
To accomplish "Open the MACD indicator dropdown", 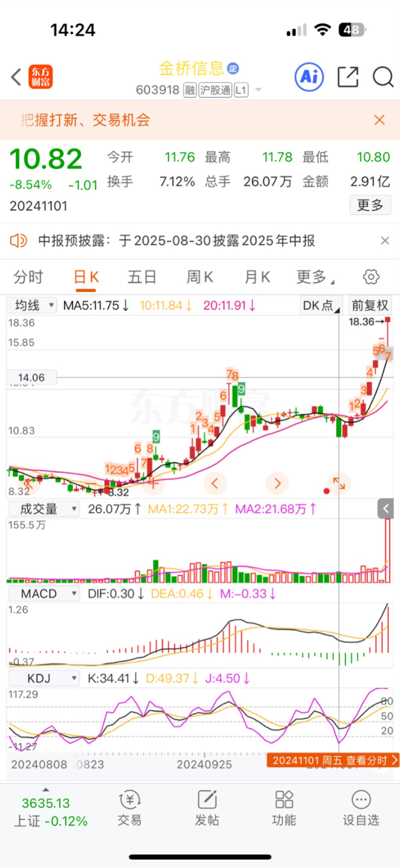I will (x=43, y=594).
